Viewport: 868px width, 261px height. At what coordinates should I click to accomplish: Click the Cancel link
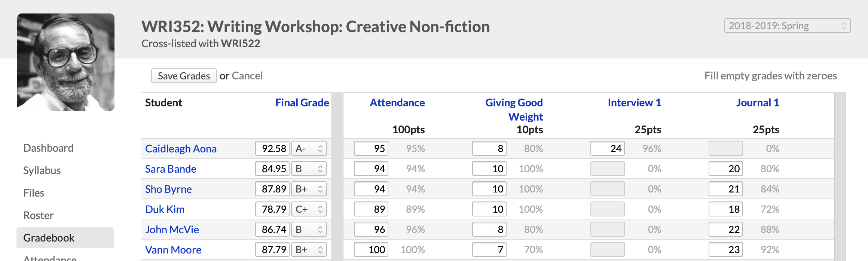pos(247,76)
